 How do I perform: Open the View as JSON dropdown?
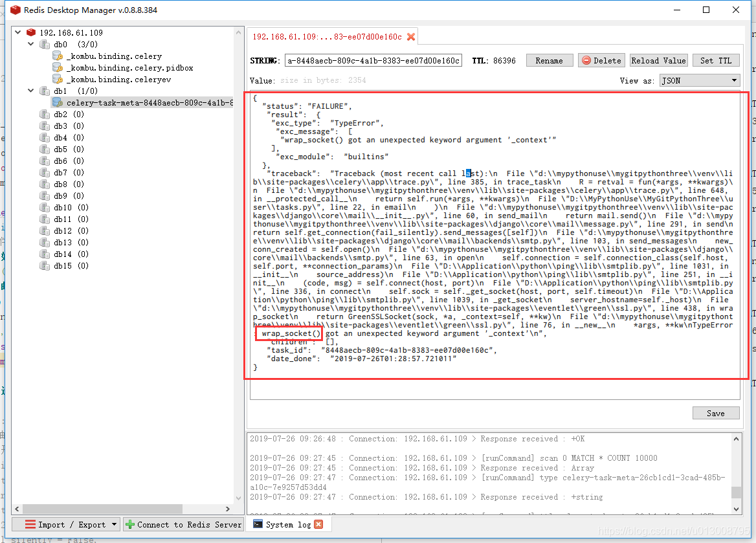pos(700,80)
